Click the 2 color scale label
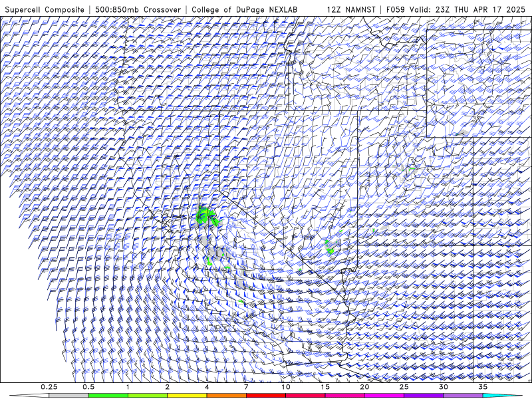 click(x=168, y=387)
